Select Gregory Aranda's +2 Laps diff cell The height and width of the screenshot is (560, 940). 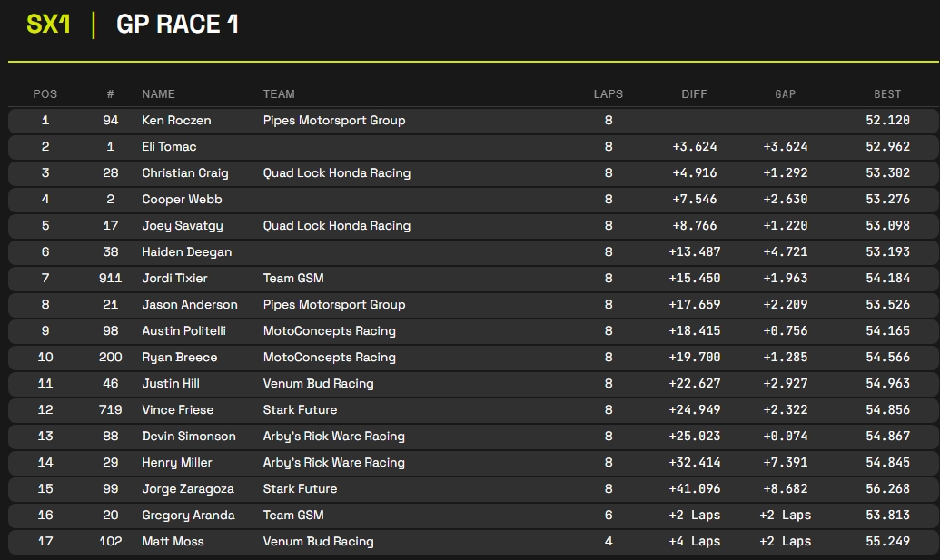click(694, 516)
